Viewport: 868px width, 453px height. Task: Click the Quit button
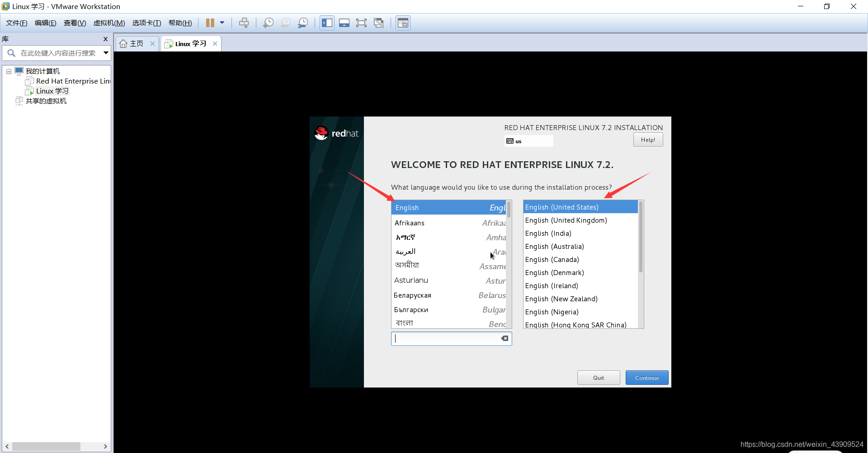(599, 378)
